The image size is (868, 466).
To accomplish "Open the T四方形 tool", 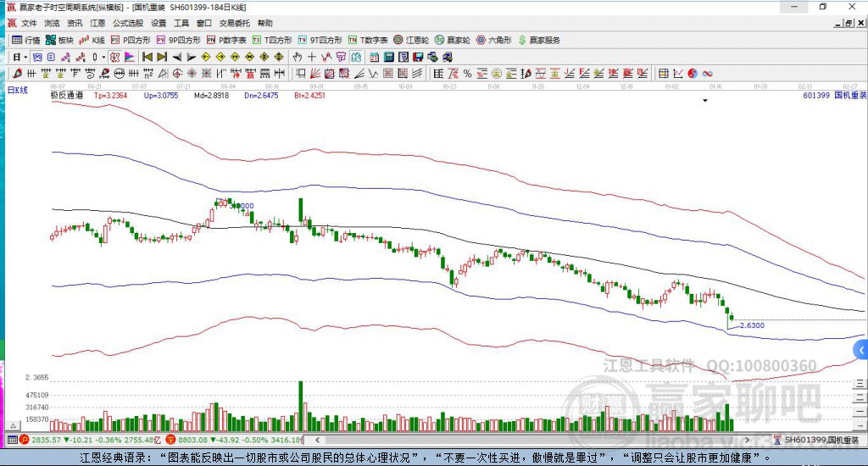I will tap(272, 40).
